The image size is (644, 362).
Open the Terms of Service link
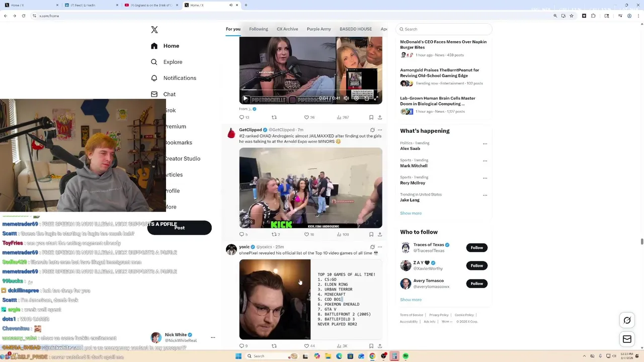(x=412, y=315)
